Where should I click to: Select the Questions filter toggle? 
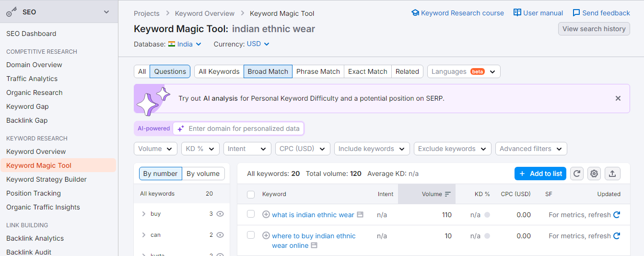170,71
